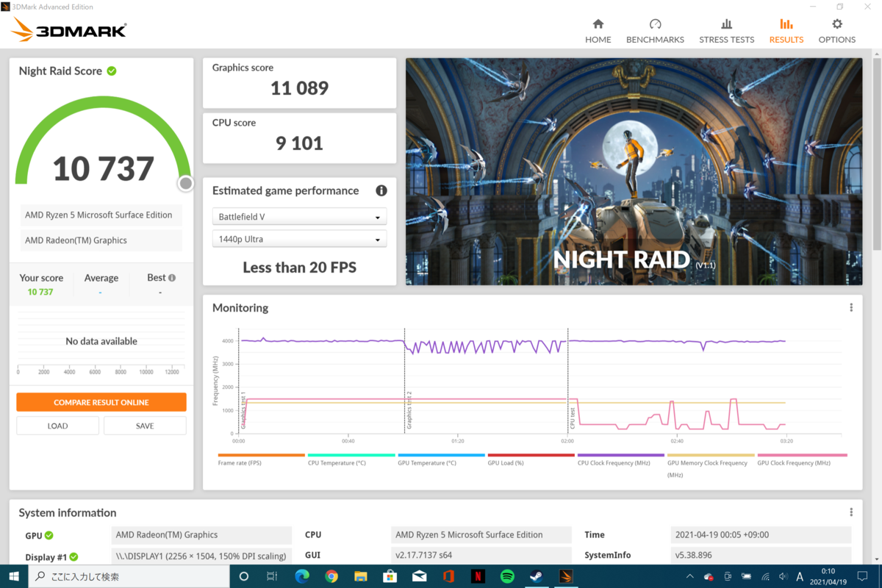
Task: Click the CPU score value 9 101
Action: coord(299,143)
